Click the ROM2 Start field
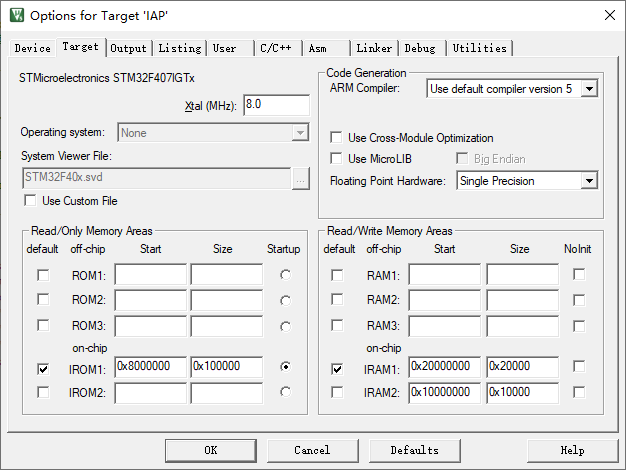Image resolution: width=626 pixels, height=470 pixels. [151, 300]
